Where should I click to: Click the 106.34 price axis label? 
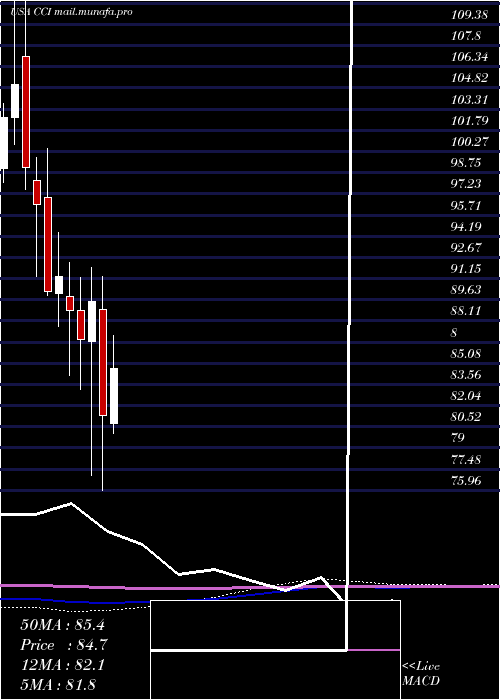(469, 57)
